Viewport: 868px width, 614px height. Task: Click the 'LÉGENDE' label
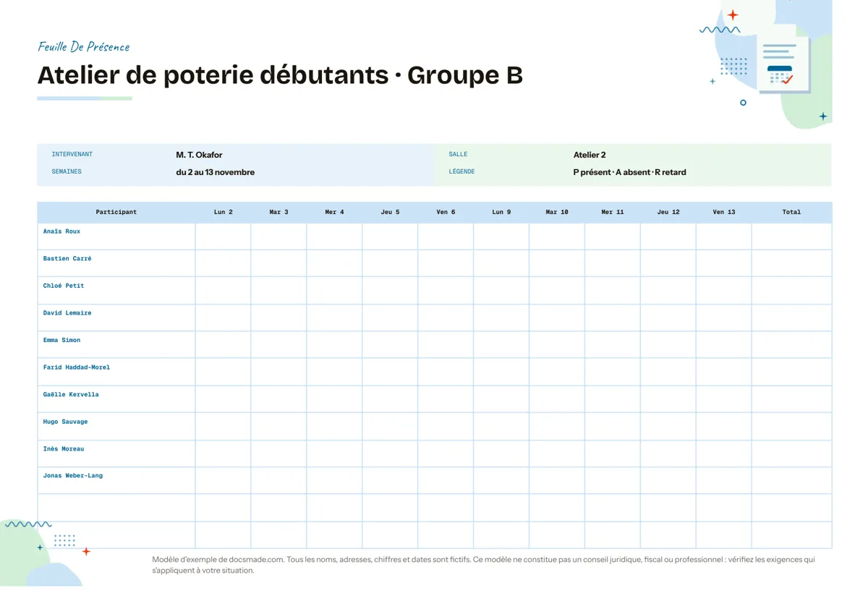(x=461, y=172)
